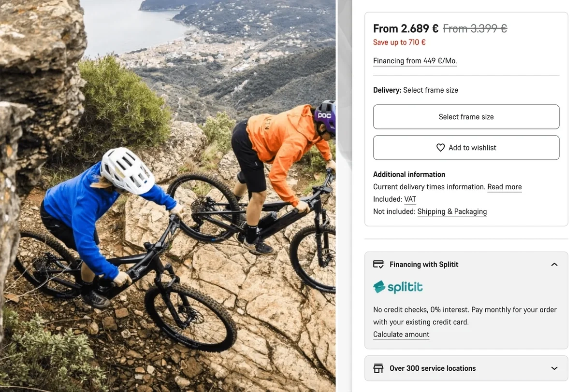The width and height of the screenshot is (580, 392).
Task: Click the Financing with Splitit header
Action: pyautogui.click(x=424, y=265)
